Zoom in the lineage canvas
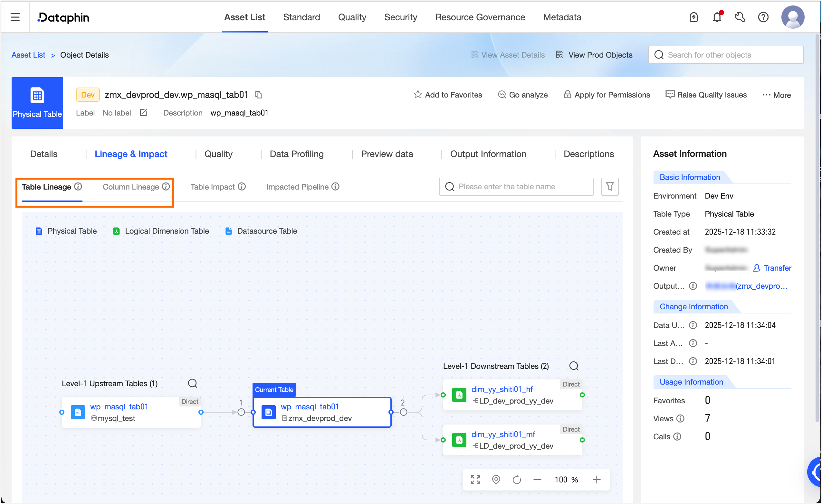Screen dimensions: 822x504 pyautogui.click(x=597, y=479)
